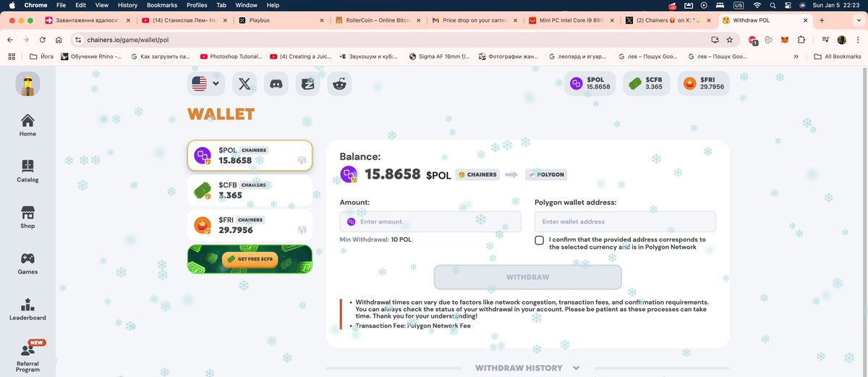868x377 pixels.
Task: Click the withdraw icon on $POL card
Action: tap(302, 160)
